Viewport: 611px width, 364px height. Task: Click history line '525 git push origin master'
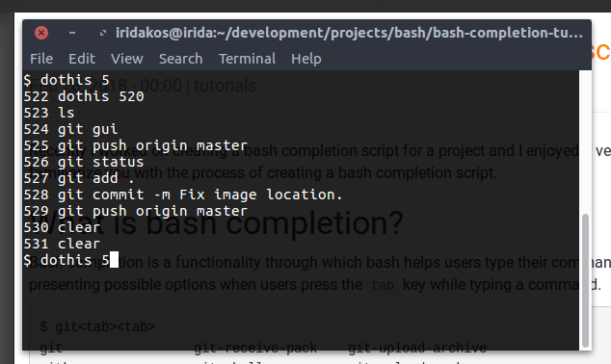coord(136,145)
